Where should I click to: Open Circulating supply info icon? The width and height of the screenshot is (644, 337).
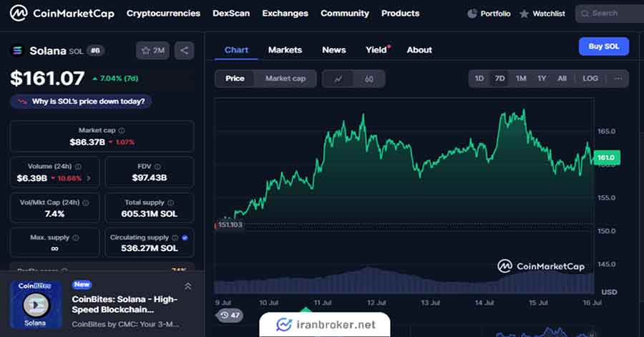175,238
